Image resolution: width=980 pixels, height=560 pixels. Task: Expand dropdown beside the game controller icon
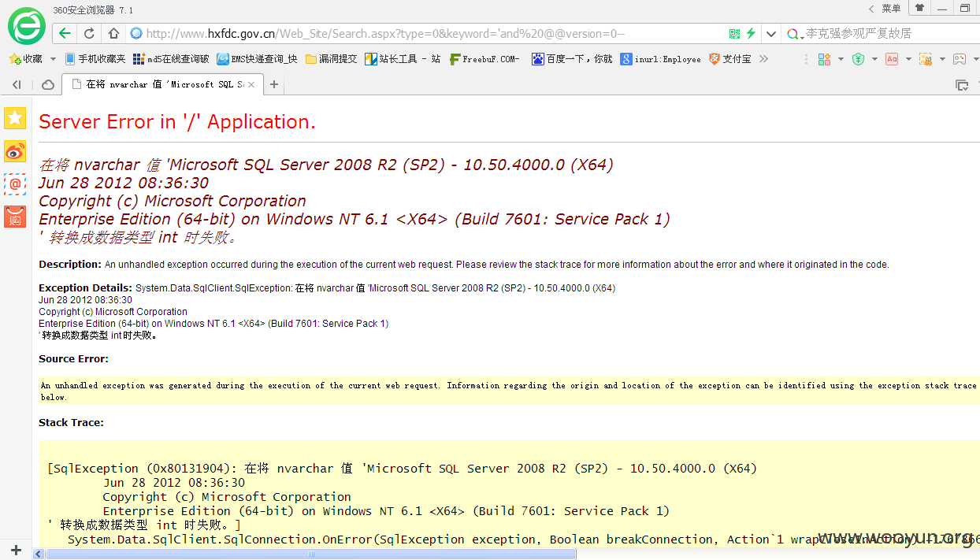pyautogui.click(x=975, y=59)
